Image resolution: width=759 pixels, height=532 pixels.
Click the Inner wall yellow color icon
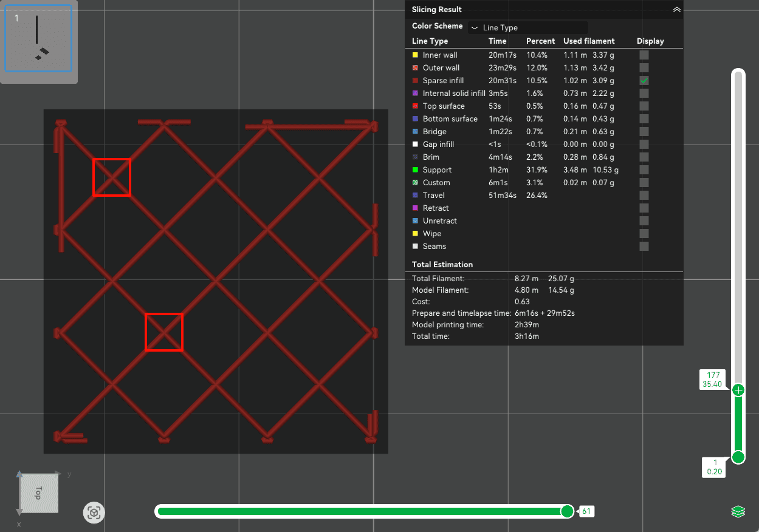pyautogui.click(x=415, y=55)
